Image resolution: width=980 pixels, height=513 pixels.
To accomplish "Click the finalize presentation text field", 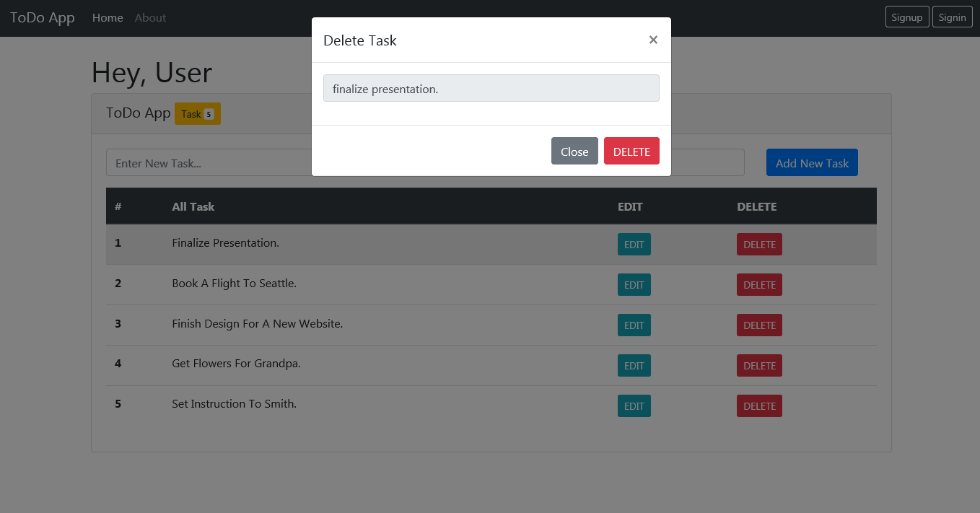I will tap(491, 88).
